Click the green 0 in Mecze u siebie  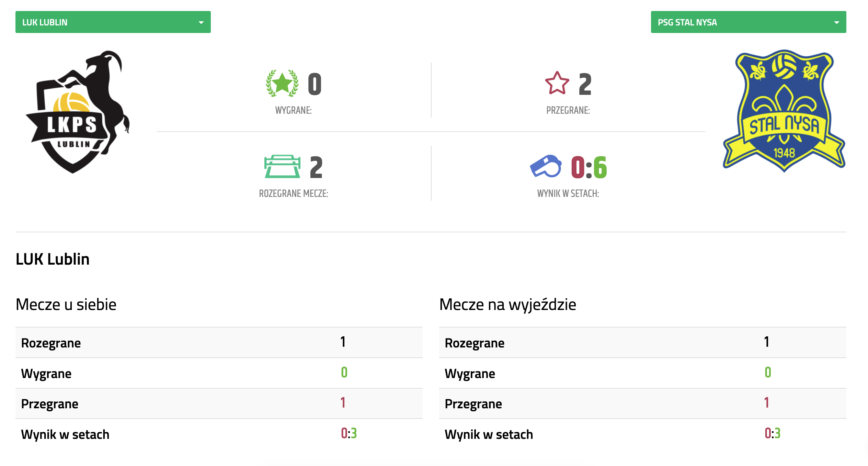coord(344,372)
